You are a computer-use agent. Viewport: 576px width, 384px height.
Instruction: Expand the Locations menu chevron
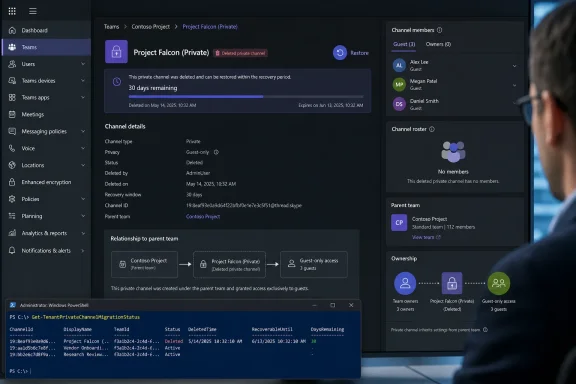coord(83,165)
